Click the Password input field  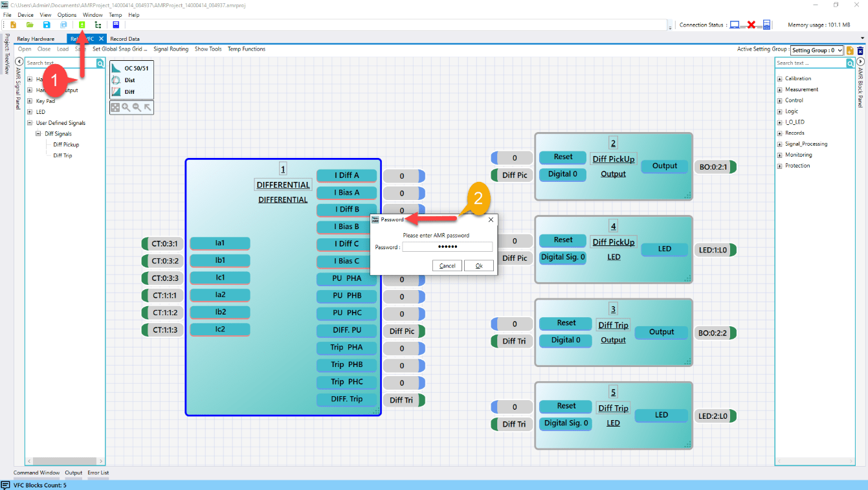447,247
